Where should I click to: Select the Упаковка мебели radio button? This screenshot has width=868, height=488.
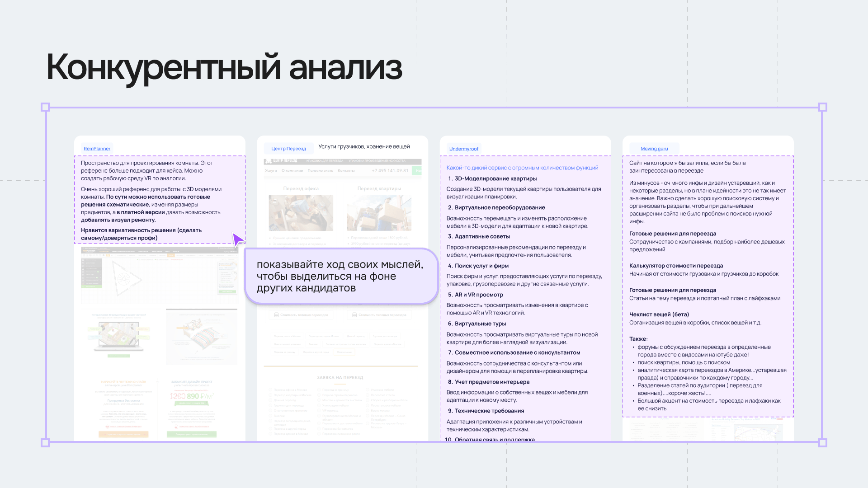click(x=368, y=390)
